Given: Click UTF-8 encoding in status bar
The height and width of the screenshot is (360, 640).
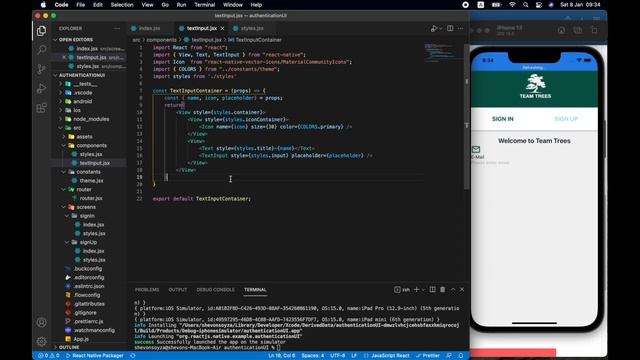Looking at the screenshot, I should click(x=338, y=356).
